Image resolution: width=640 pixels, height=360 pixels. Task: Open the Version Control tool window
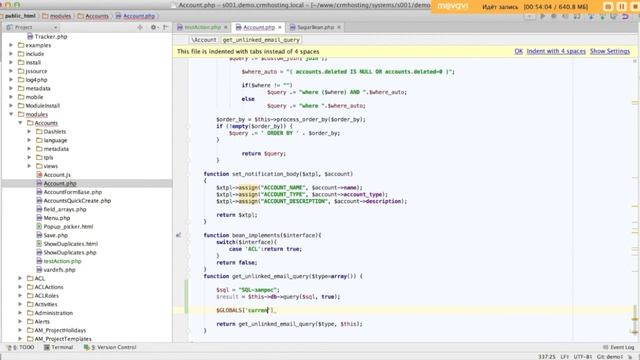(110, 347)
